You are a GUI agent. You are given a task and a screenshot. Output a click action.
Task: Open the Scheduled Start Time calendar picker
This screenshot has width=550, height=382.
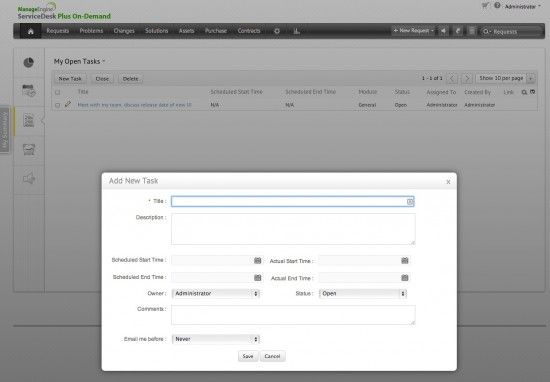click(x=257, y=260)
